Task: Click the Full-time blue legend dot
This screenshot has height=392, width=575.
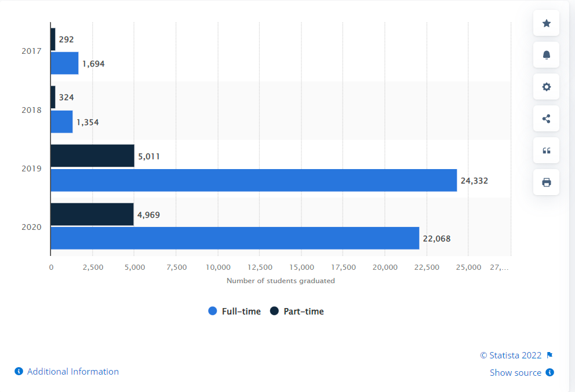Action: 213,312
